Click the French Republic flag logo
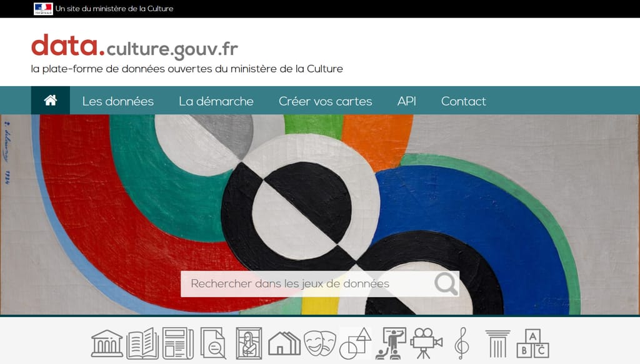Image resolution: width=640 pixels, height=364 pixels. tap(43, 9)
